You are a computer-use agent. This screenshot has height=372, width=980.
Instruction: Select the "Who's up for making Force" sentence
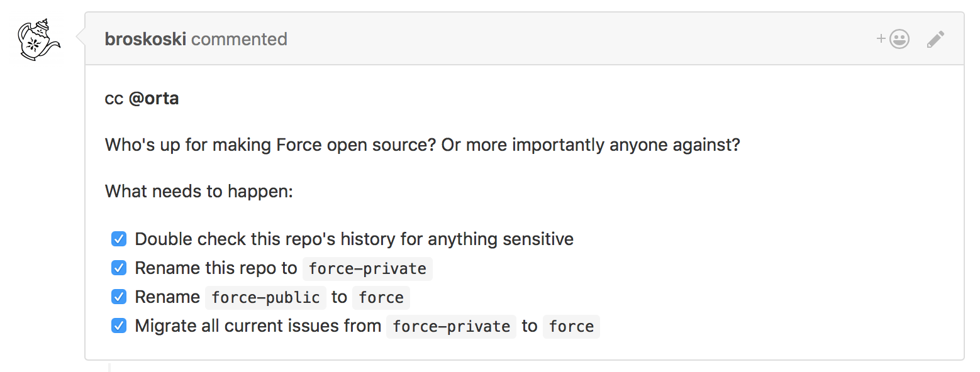(423, 145)
